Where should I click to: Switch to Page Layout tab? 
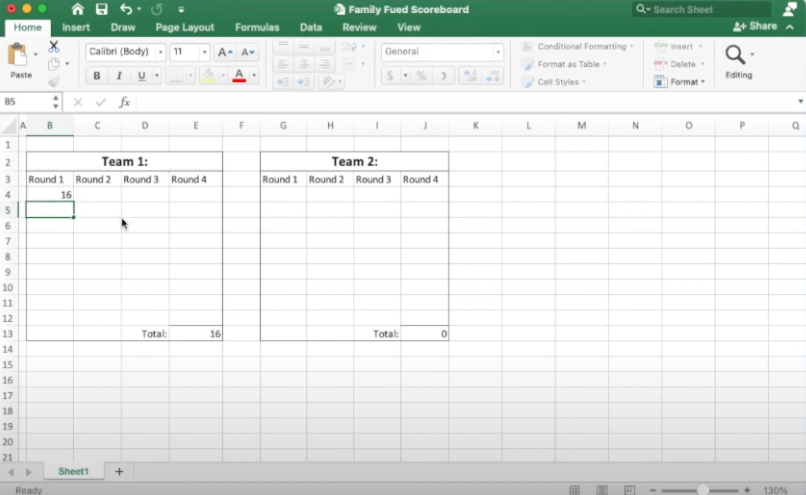pyautogui.click(x=185, y=27)
